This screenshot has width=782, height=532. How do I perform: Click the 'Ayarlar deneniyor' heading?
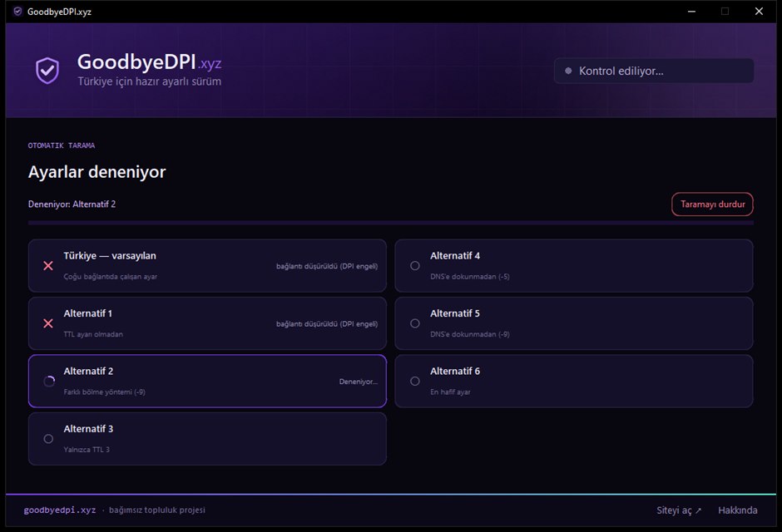click(97, 172)
